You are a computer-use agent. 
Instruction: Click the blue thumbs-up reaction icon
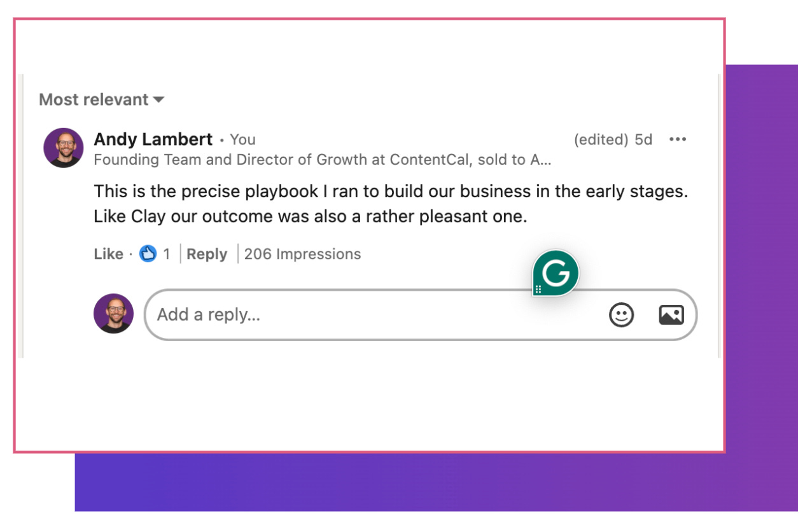pos(148,254)
